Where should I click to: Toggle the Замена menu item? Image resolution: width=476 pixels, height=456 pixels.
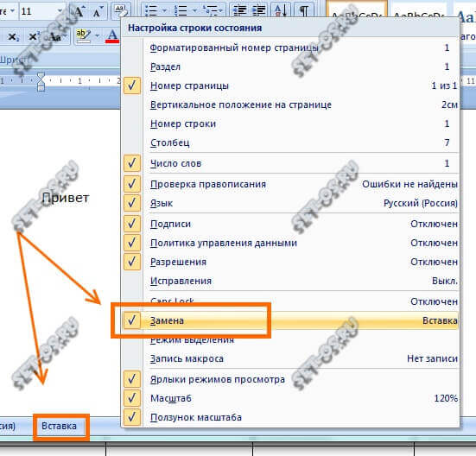point(291,320)
